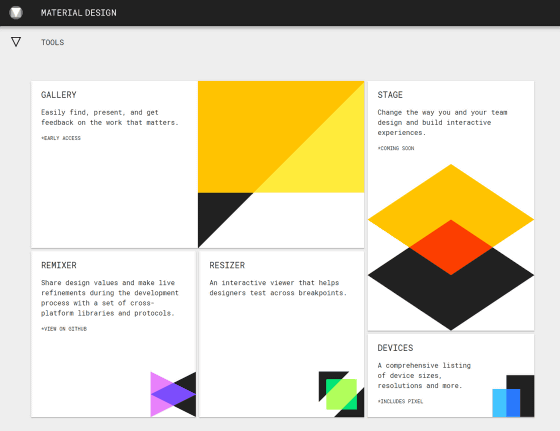Click the Stage description paragraph
This screenshot has height=431, width=560.
pos(442,122)
